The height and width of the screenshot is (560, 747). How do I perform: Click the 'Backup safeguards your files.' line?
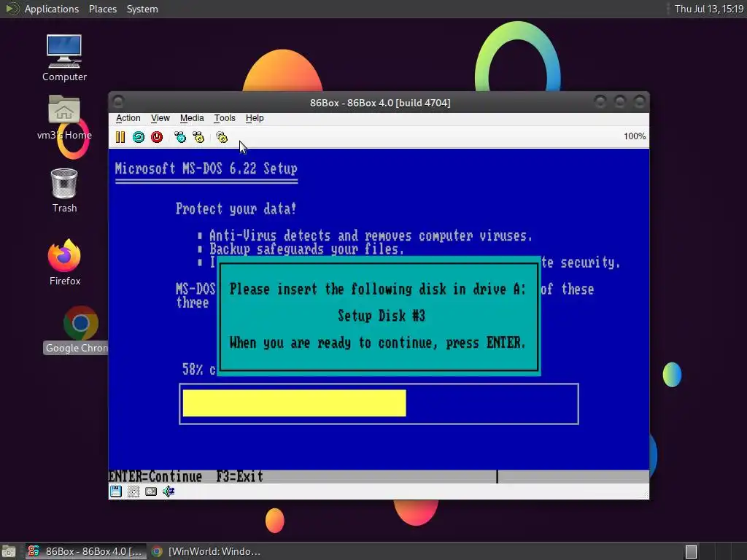[306, 249]
